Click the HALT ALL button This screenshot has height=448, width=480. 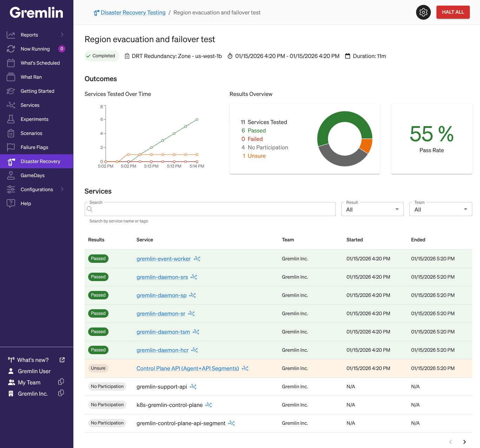point(453,12)
